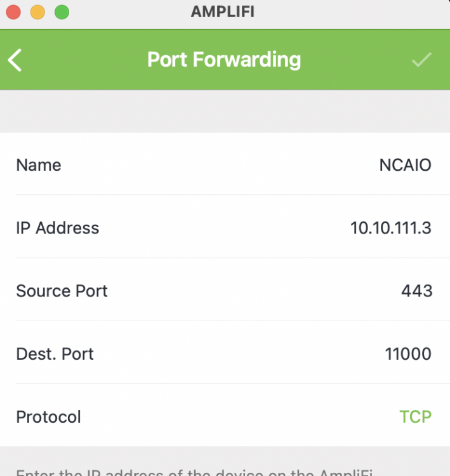Select the Protocol row label

[x=48, y=416]
